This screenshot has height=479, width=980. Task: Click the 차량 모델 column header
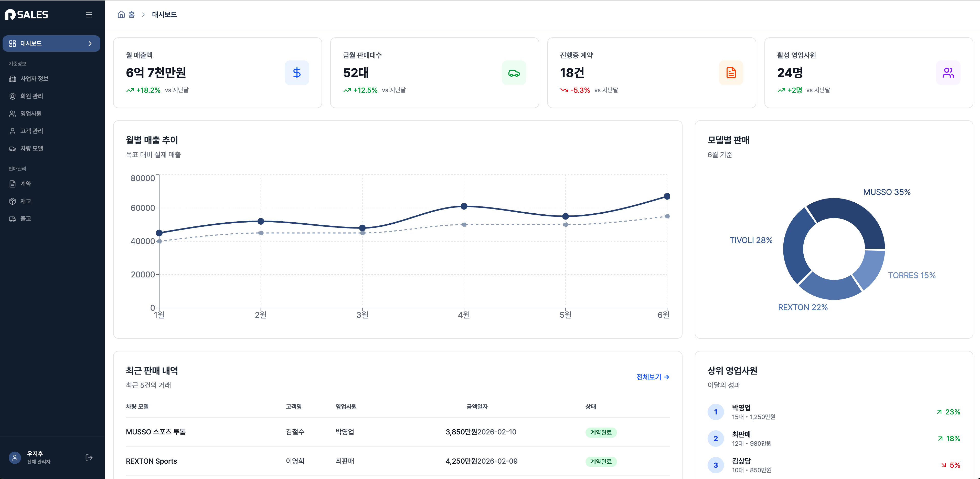coord(137,407)
